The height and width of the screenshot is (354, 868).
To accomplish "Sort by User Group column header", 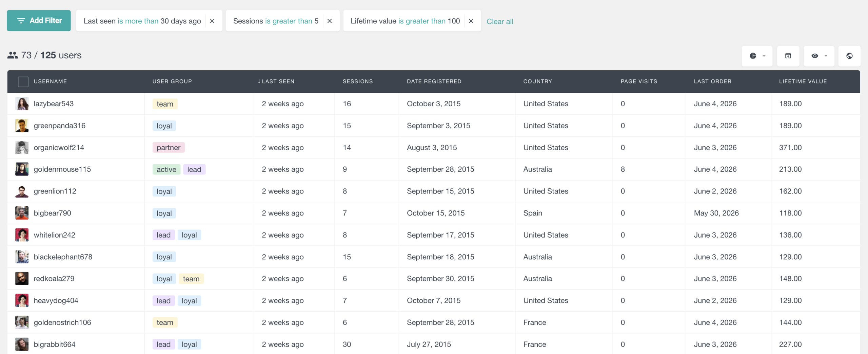I will point(172,81).
